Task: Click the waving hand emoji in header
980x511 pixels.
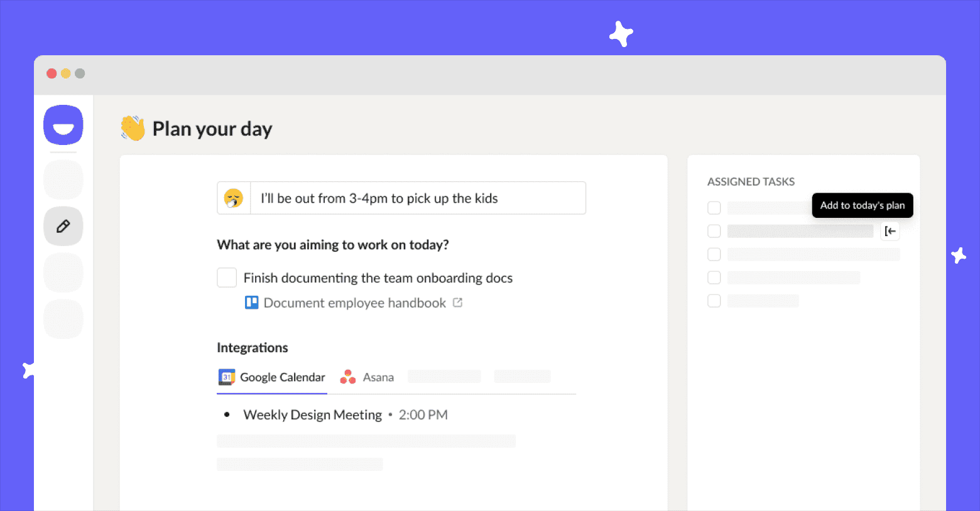Action: (x=133, y=128)
